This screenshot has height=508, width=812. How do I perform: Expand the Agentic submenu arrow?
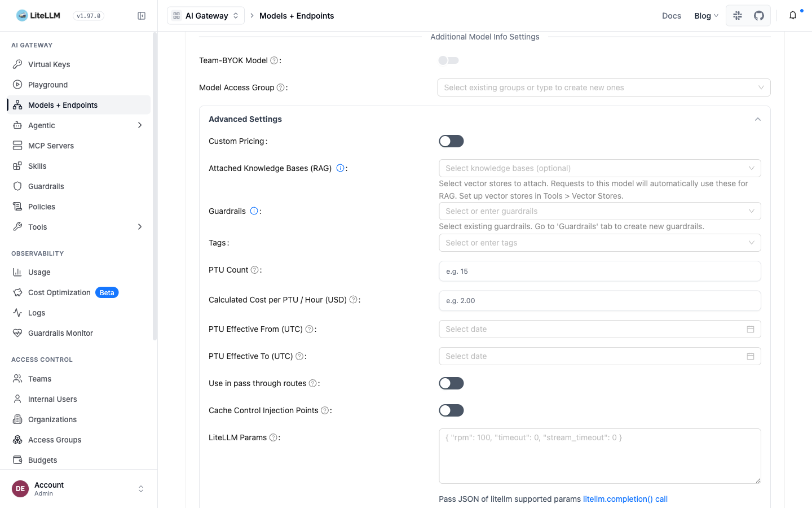[x=140, y=125]
